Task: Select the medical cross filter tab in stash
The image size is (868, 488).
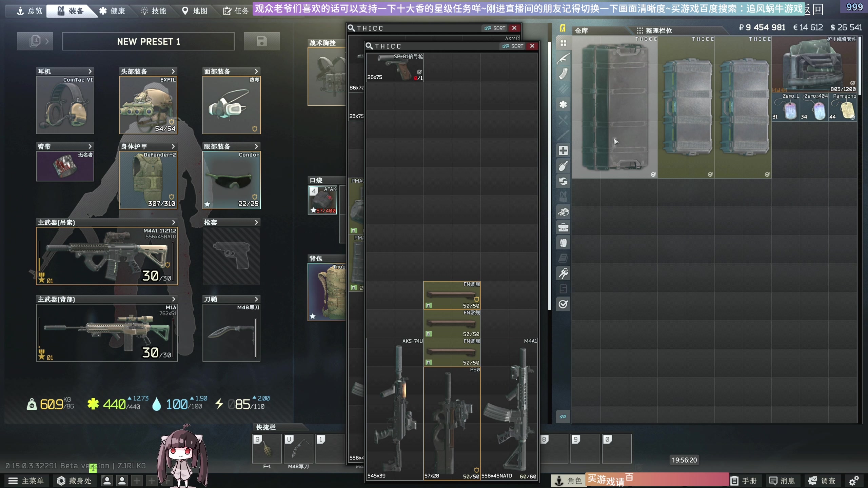Action: pos(563,150)
